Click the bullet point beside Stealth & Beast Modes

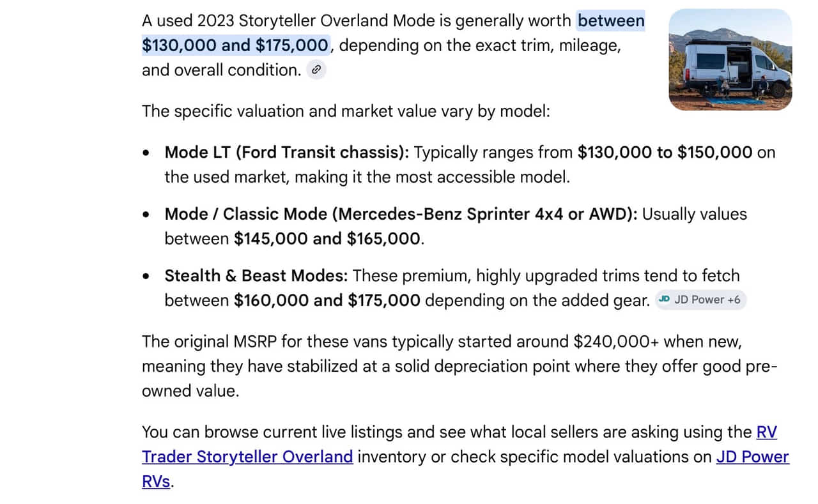tap(148, 277)
